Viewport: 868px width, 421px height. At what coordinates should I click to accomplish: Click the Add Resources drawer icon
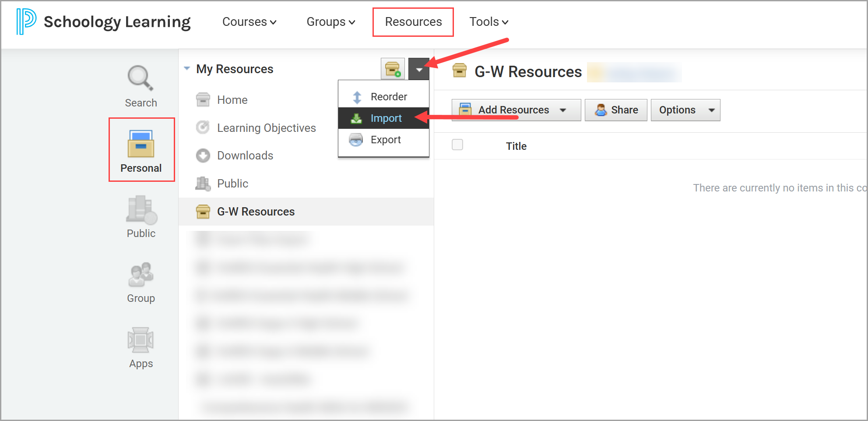tap(465, 110)
